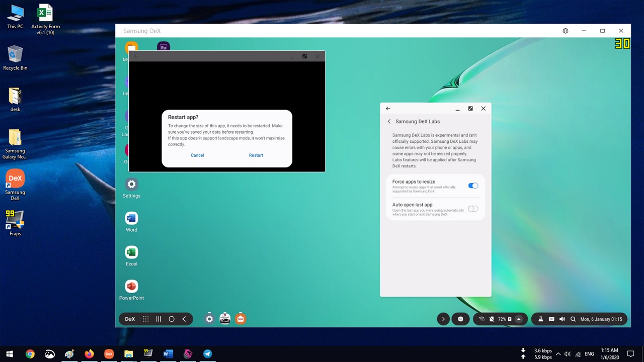Open the apps grid in DeX taskbar

click(x=146, y=319)
